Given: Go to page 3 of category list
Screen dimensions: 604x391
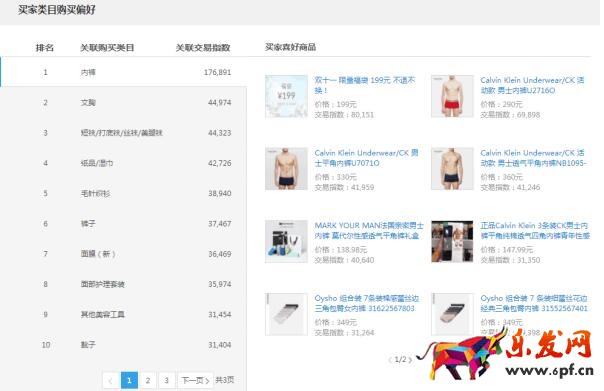Looking at the screenshot, I should coord(166,381).
